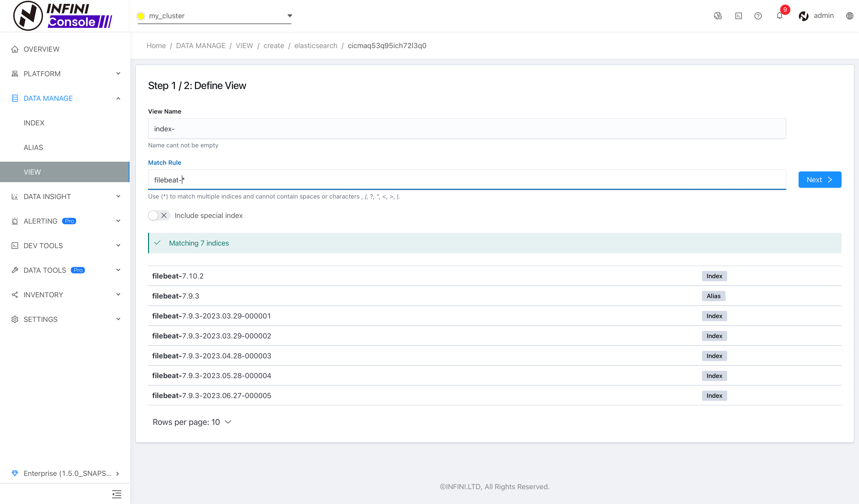Select the ALIAS menu item
The height and width of the screenshot is (504, 859).
(33, 147)
